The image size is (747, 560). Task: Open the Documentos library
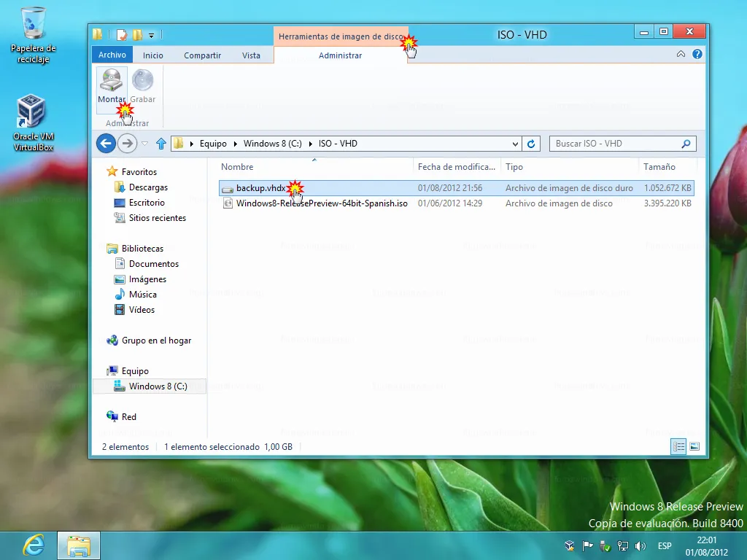(153, 264)
